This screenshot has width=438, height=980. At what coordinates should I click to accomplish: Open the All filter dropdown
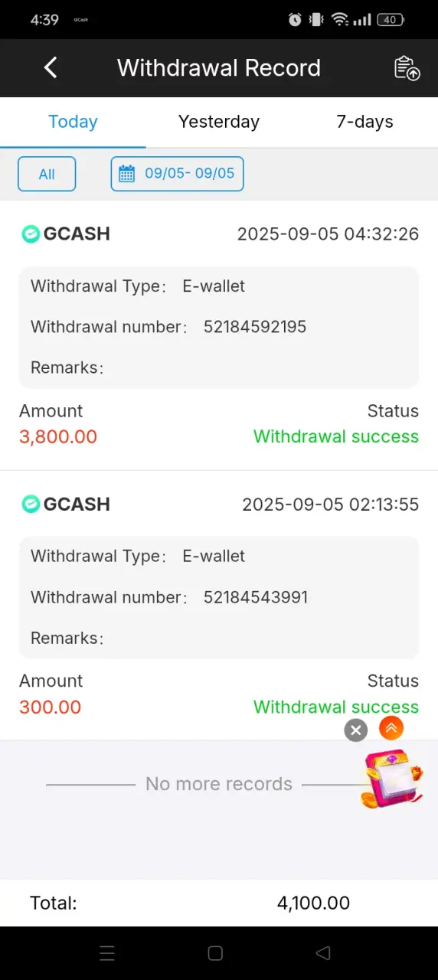tap(47, 174)
